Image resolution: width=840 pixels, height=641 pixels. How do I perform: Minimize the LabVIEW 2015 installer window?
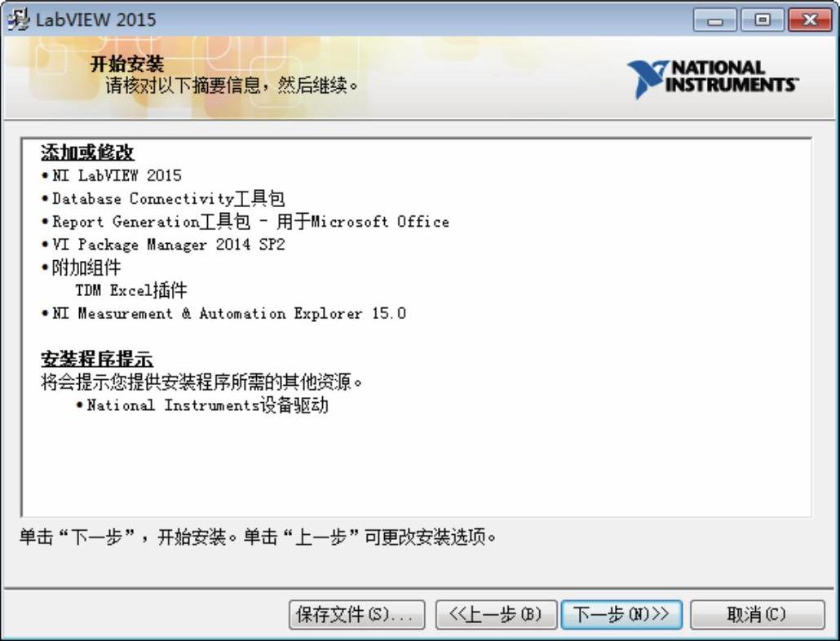pos(715,20)
